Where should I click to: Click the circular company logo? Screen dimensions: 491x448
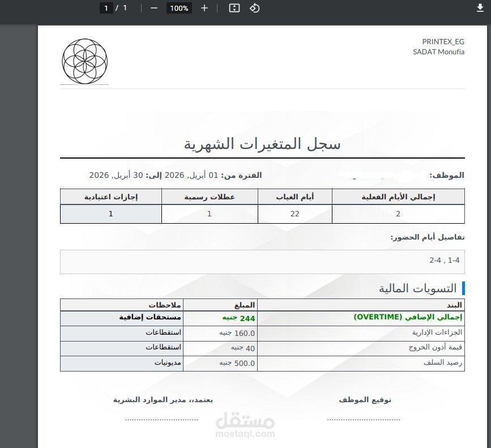click(x=84, y=60)
